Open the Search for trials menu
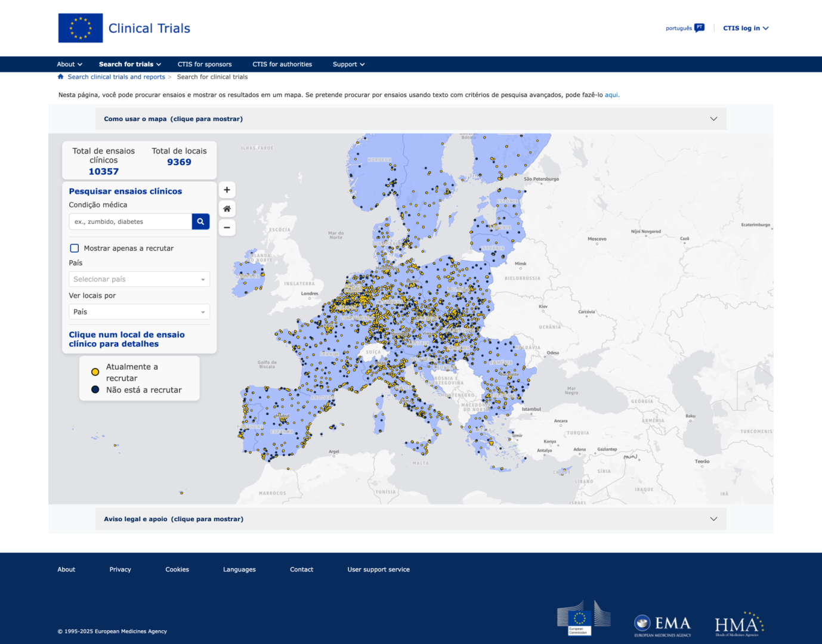Image resolution: width=822 pixels, height=644 pixels. 129,64
